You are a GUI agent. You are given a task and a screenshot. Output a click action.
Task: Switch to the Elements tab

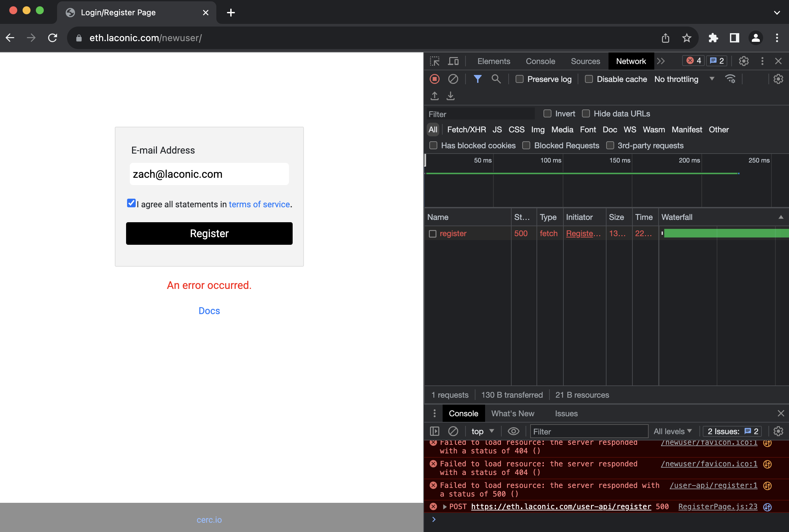click(493, 61)
